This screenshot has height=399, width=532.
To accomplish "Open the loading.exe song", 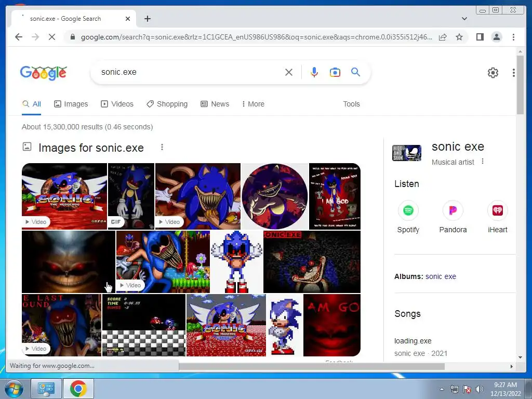I will 413,341.
